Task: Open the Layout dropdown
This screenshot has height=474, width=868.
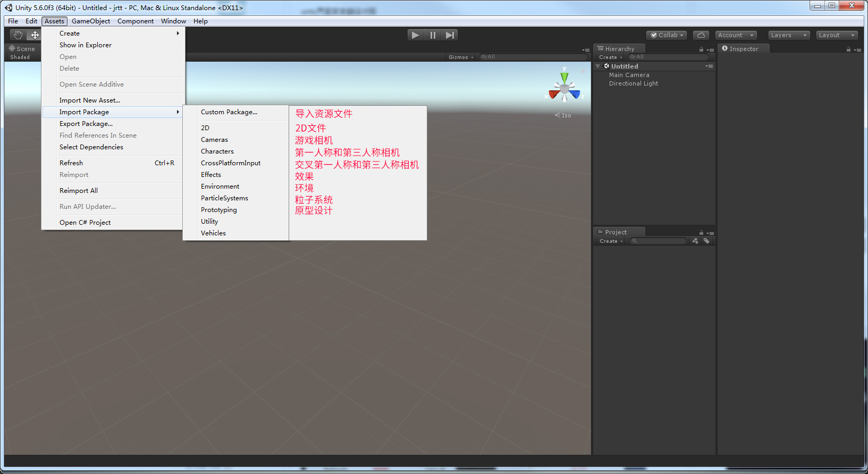Action: click(x=837, y=35)
